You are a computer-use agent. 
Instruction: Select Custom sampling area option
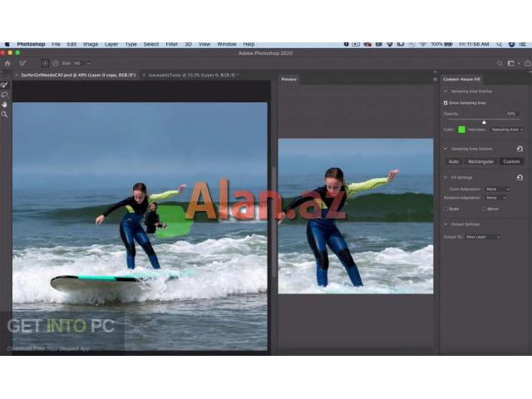pyautogui.click(x=511, y=161)
